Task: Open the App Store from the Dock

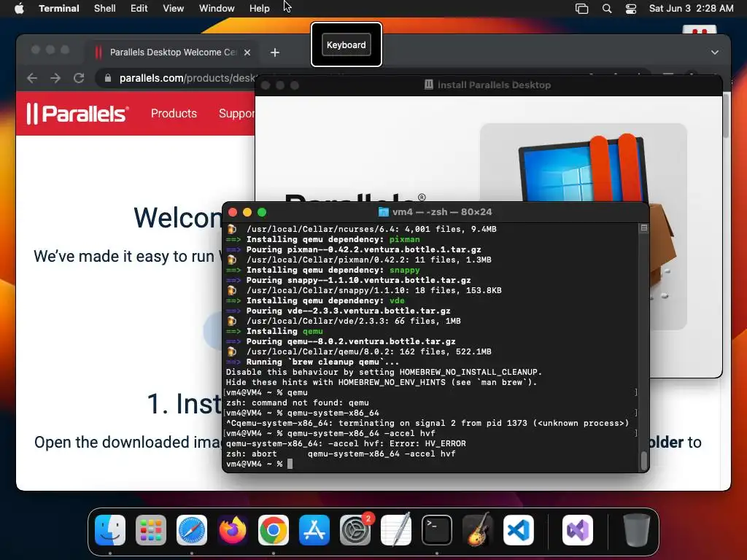Action: pyautogui.click(x=314, y=530)
